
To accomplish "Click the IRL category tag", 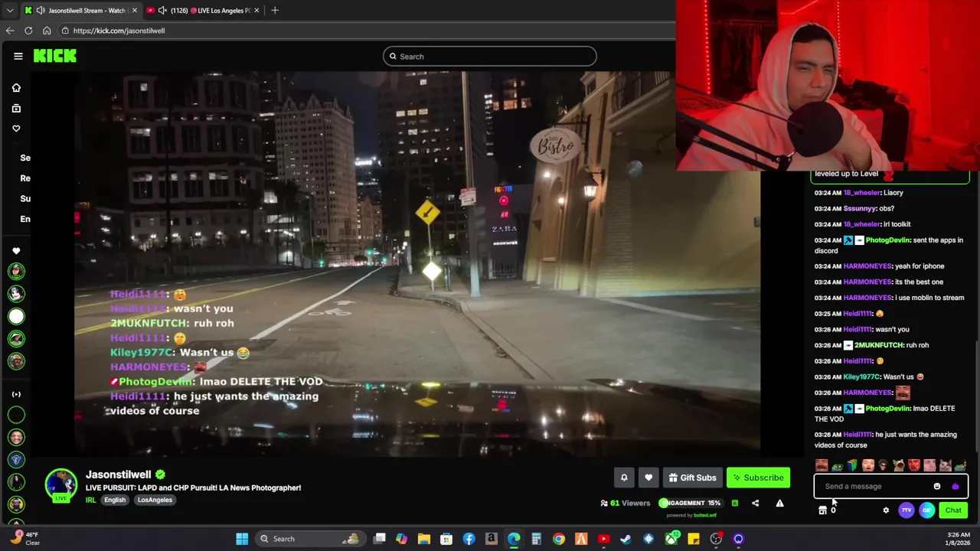I will pyautogui.click(x=90, y=500).
